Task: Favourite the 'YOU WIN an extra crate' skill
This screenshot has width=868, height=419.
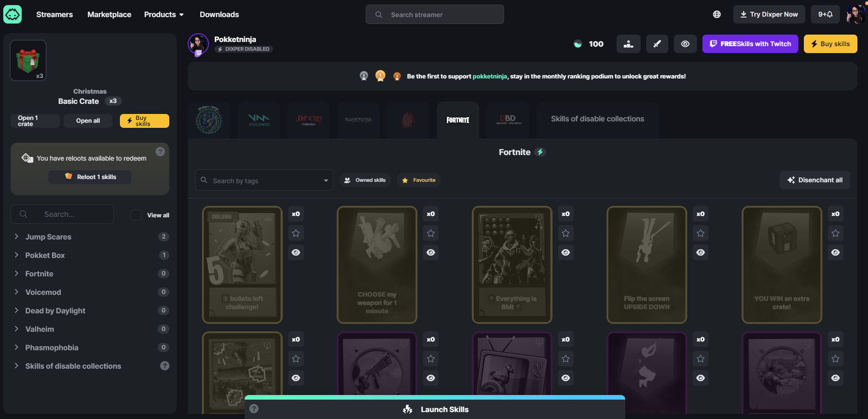Action: click(835, 233)
